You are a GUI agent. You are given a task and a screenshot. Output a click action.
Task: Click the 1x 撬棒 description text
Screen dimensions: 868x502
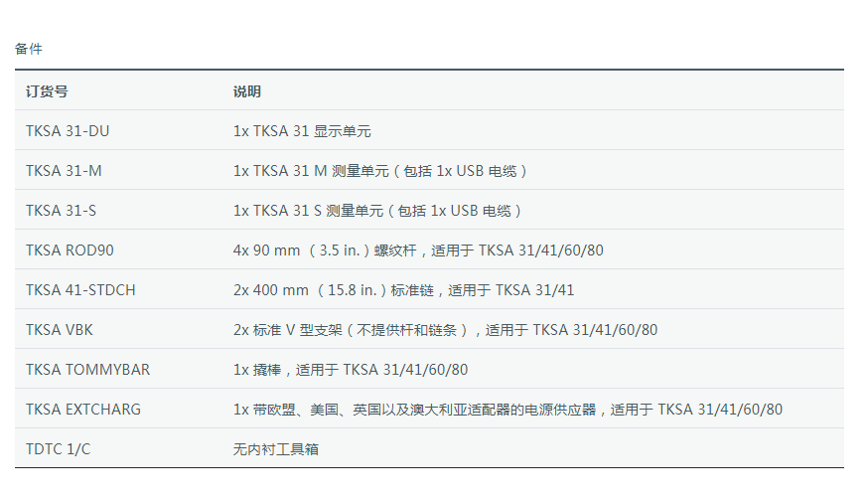[x=351, y=370]
